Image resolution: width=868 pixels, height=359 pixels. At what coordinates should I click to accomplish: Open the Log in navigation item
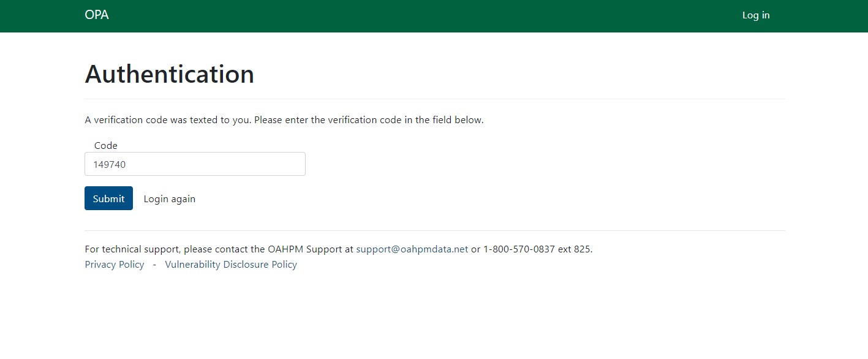point(755,15)
